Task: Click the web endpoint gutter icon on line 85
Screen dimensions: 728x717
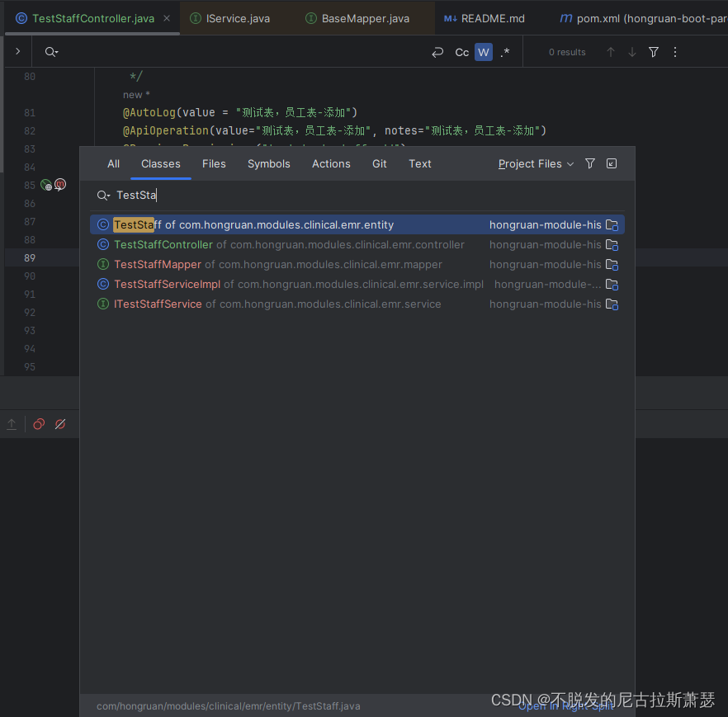Action: pyautogui.click(x=46, y=185)
